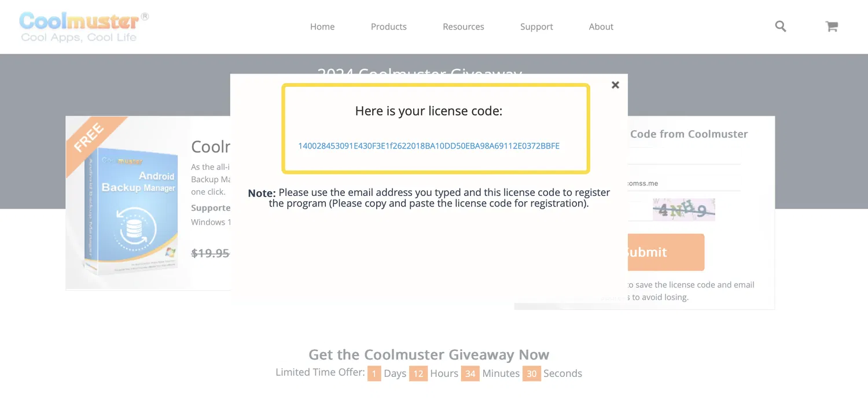This screenshot has height=411, width=868.
Task: Click the Coolmuster logo
Action: [x=84, y=27]
